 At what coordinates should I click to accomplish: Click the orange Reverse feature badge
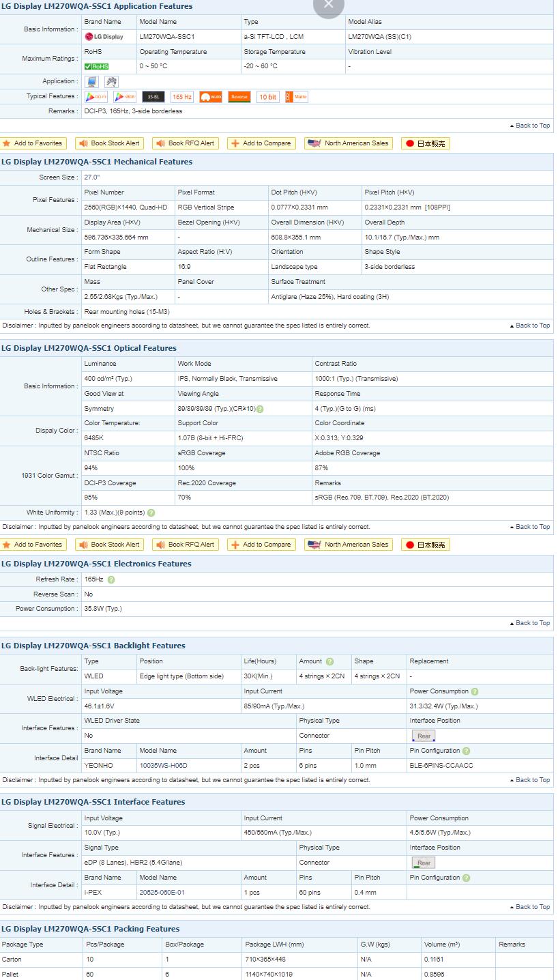[239, 97]
